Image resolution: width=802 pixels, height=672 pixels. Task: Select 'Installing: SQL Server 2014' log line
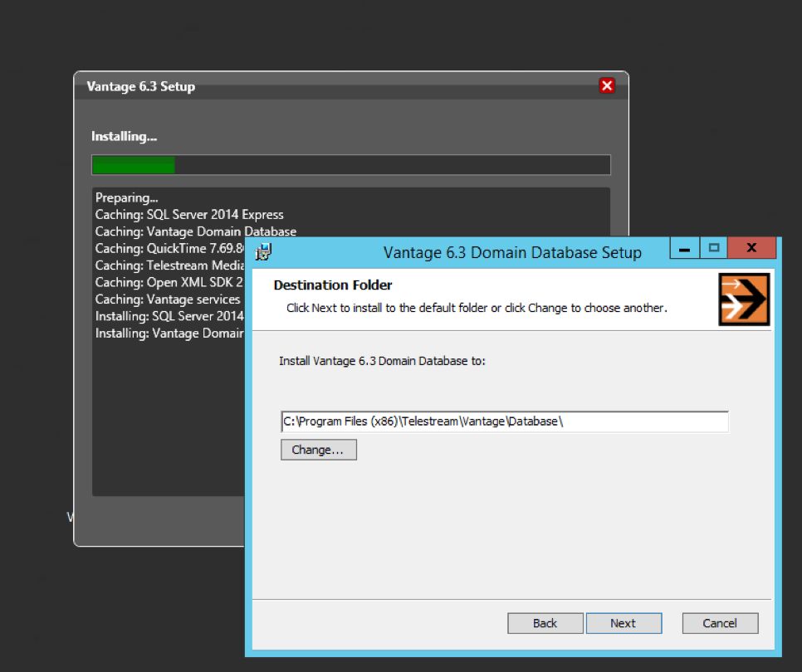(x=169, y=316)
